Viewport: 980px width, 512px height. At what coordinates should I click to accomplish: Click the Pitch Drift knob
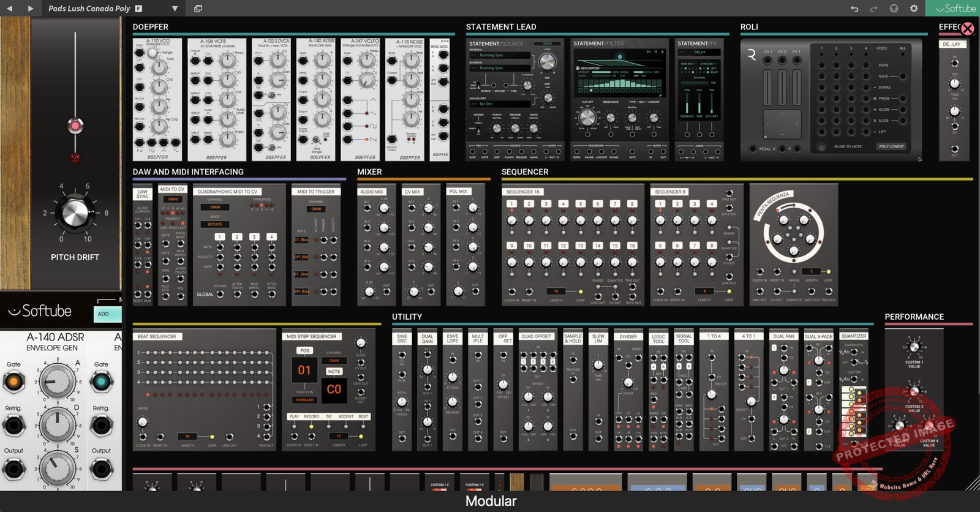[76, 213]
